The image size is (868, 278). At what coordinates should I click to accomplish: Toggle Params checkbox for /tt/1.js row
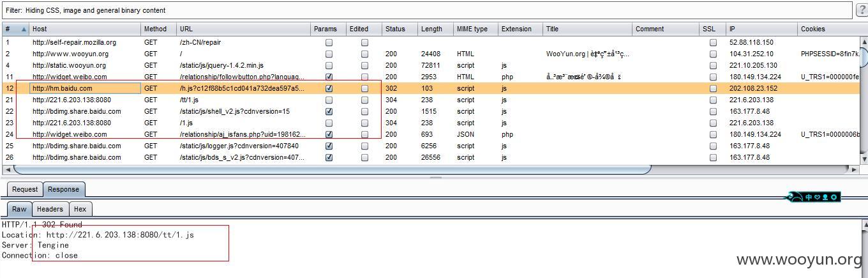[x=329, y=100]
